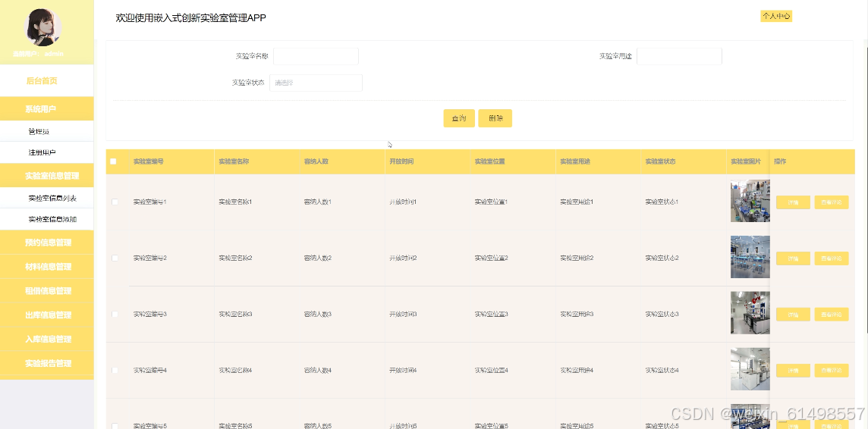The image size is (868, 429).
Task: Focus the 实验室名称 search input field
Action: [x=316, y=56]
